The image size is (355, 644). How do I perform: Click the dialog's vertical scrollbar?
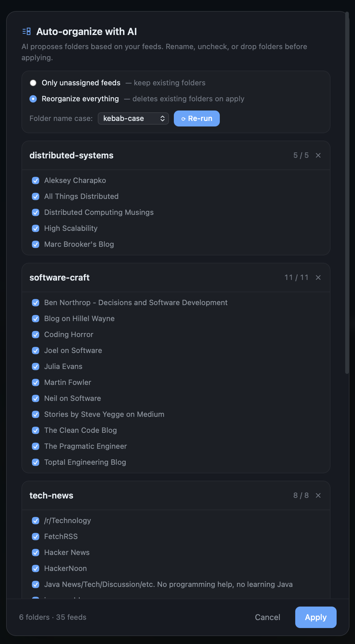(x=347, y=193)
